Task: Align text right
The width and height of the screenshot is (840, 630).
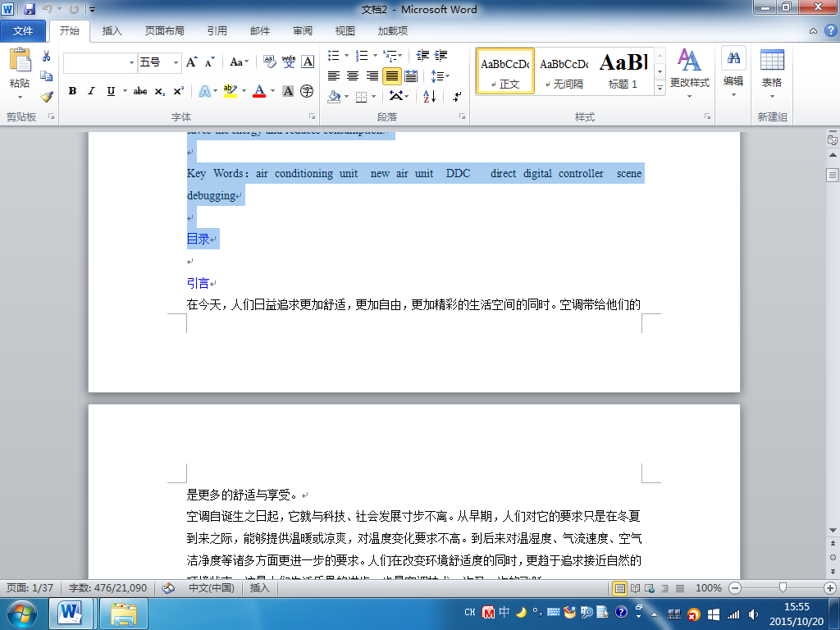Action: [x=372, y=76]
